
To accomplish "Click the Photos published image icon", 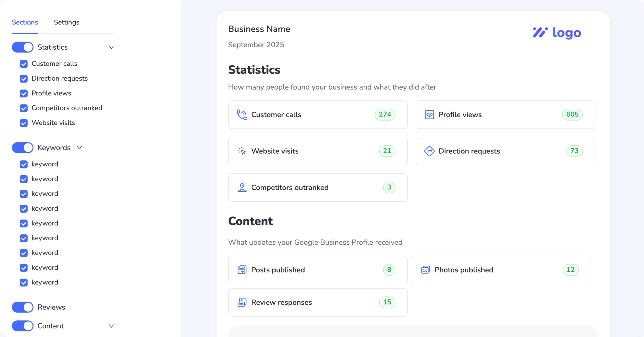I will click(x=425, y=270).
